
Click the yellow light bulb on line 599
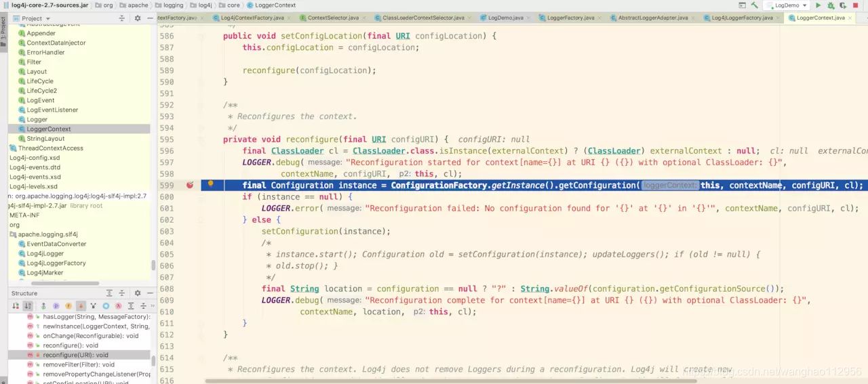point(210,184)
